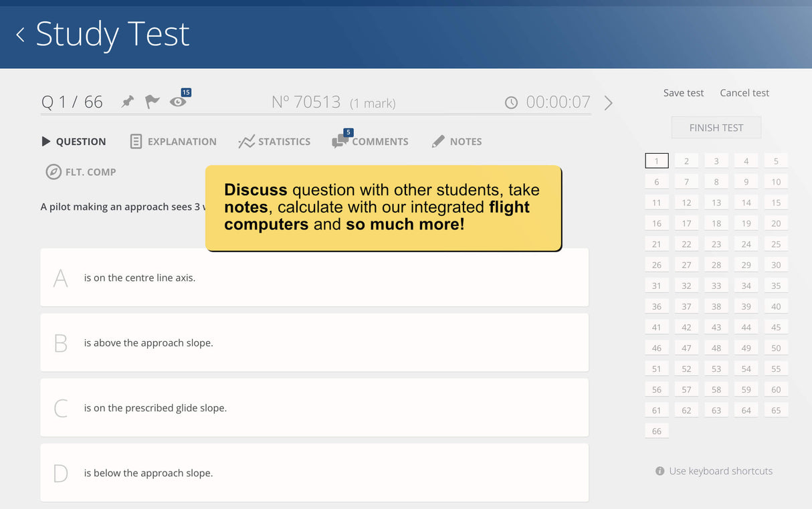Open the Comments tab
Image resolution: width=812 pixels, height=509 pixels.
(x=371, y=142)
